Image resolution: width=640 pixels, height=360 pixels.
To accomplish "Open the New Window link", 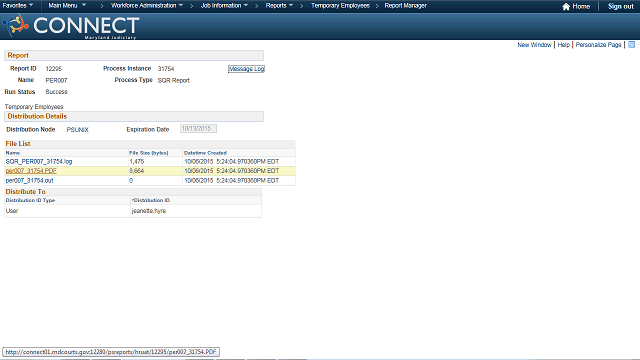I will tap(534, 45).
